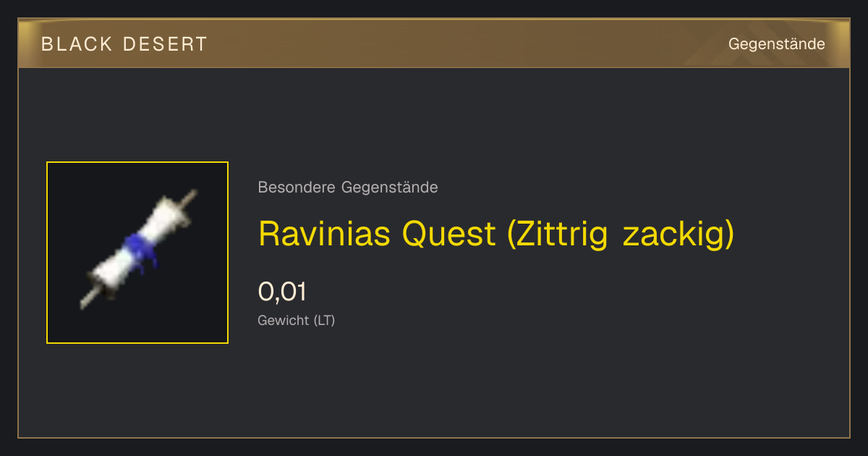This screenshot has width=868, height=456.
Task: Open the Gegenstände header label
Action: click(777, 44)
